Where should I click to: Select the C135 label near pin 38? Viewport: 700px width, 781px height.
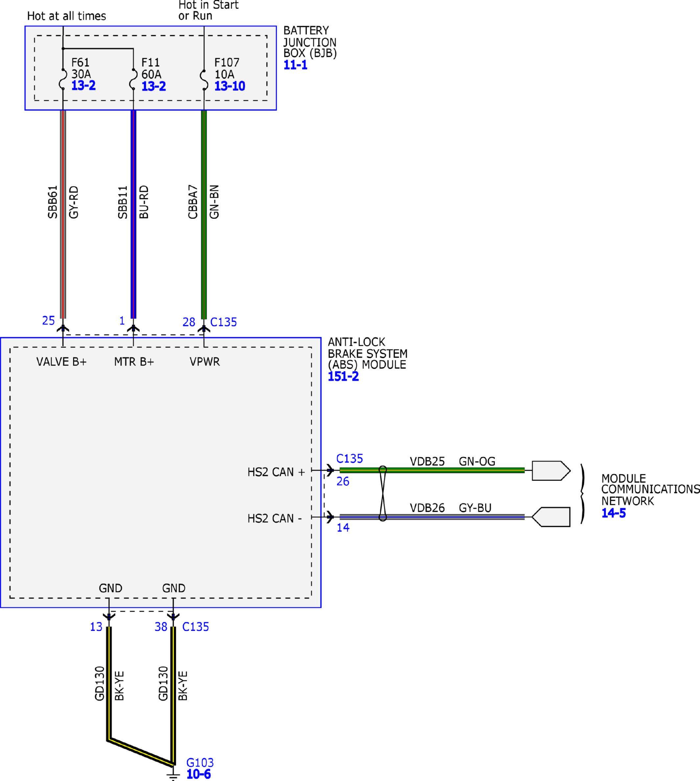pyautogui.click(x=196, y=627)
